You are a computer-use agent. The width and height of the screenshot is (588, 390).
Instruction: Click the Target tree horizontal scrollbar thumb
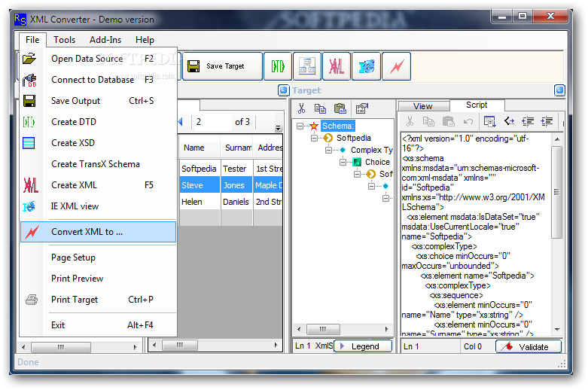(x=323, y=329)
